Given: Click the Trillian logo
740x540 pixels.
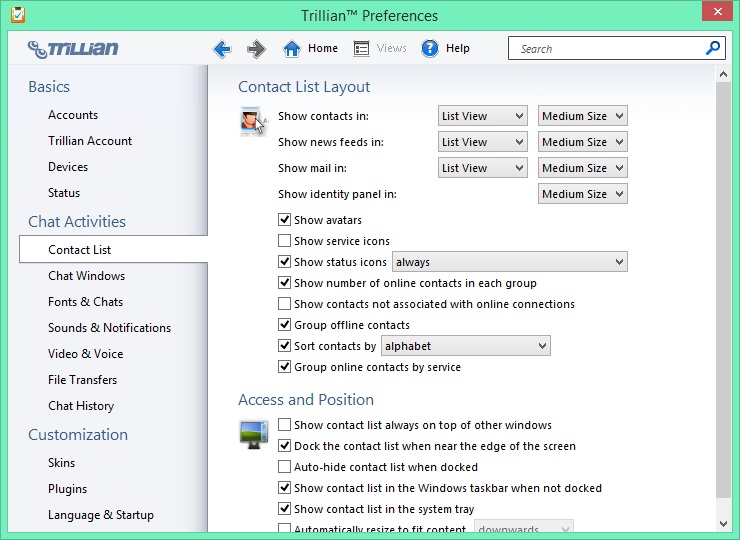Looking at the screenshot, I should click(73, 49).
